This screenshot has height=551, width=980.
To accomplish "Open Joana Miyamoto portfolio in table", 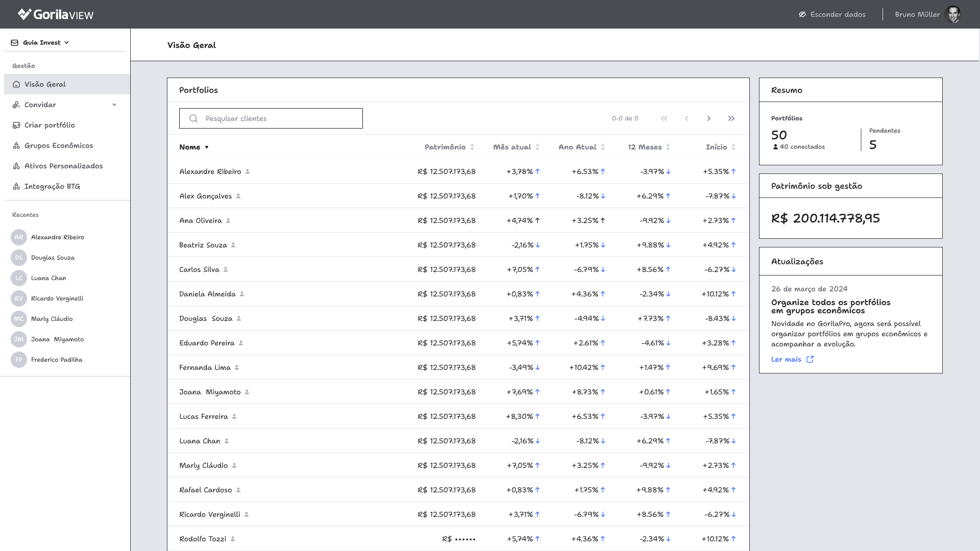I will (458, 392).
